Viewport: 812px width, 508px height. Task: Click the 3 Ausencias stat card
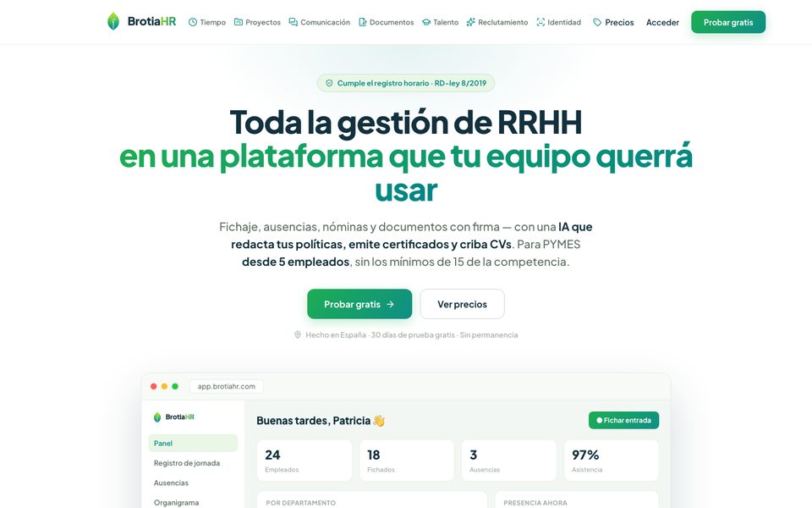509,461
